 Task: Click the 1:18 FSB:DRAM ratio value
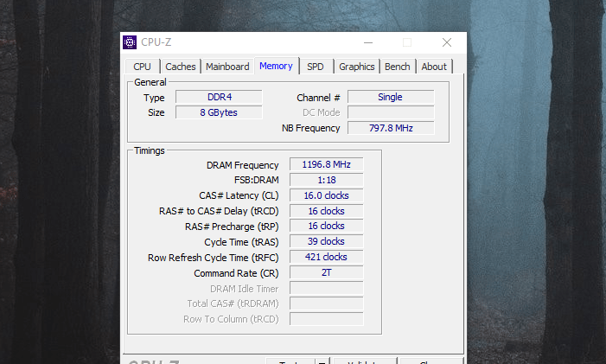[x=327, y=180]
